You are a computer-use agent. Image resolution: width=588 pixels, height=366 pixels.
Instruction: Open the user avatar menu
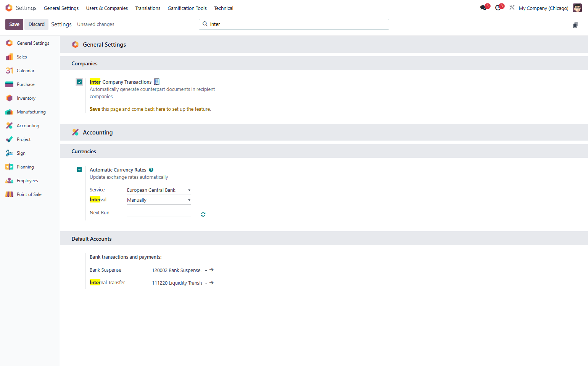coord(577,8)
